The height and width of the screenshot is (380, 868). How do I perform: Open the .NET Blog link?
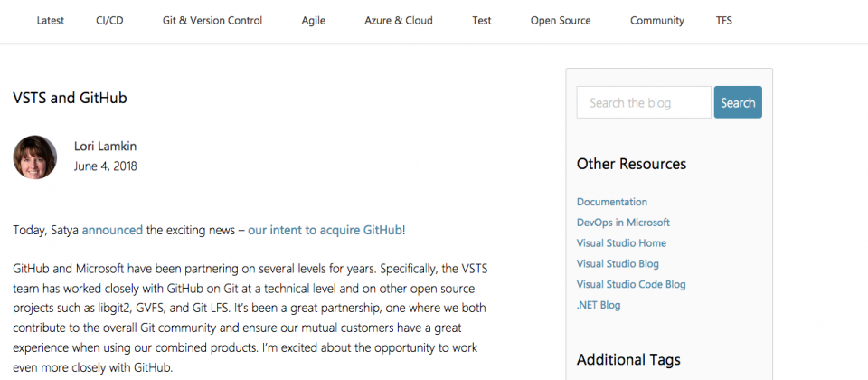tap(599, 305)
